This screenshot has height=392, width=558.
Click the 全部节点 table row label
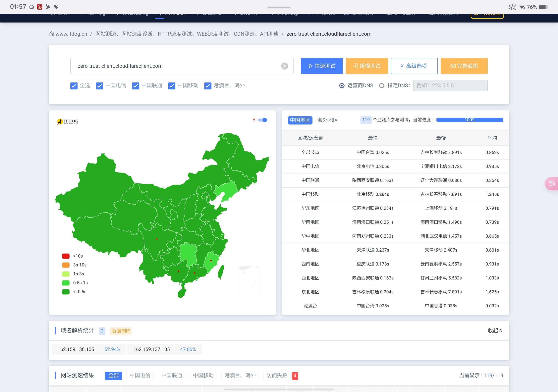310,152
